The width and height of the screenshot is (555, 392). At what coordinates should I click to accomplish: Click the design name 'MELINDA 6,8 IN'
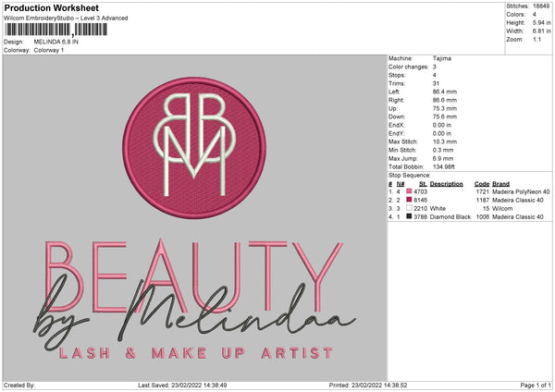[55, 42]
